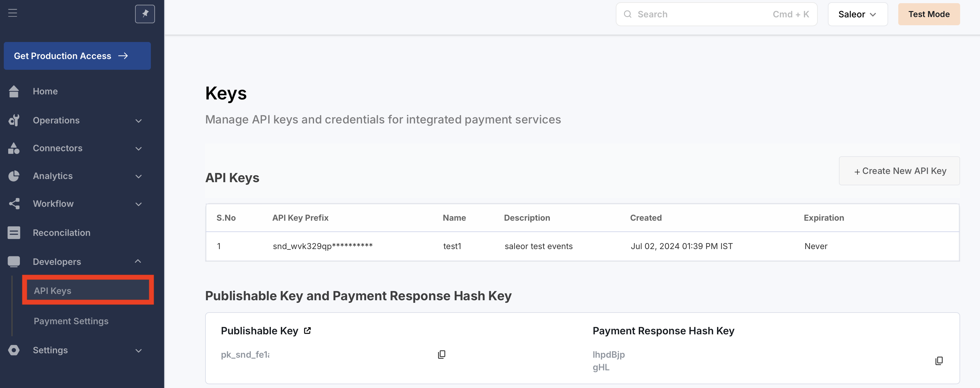
Task: Open the Saleor merchant dropdown
Action: [x=858, y=14]
